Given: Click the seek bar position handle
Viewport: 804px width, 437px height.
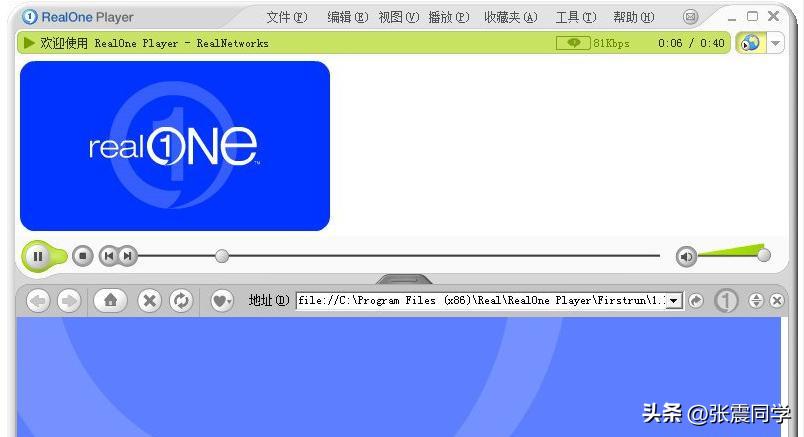Looking at the screenshot, I should (x=222, y=256).
